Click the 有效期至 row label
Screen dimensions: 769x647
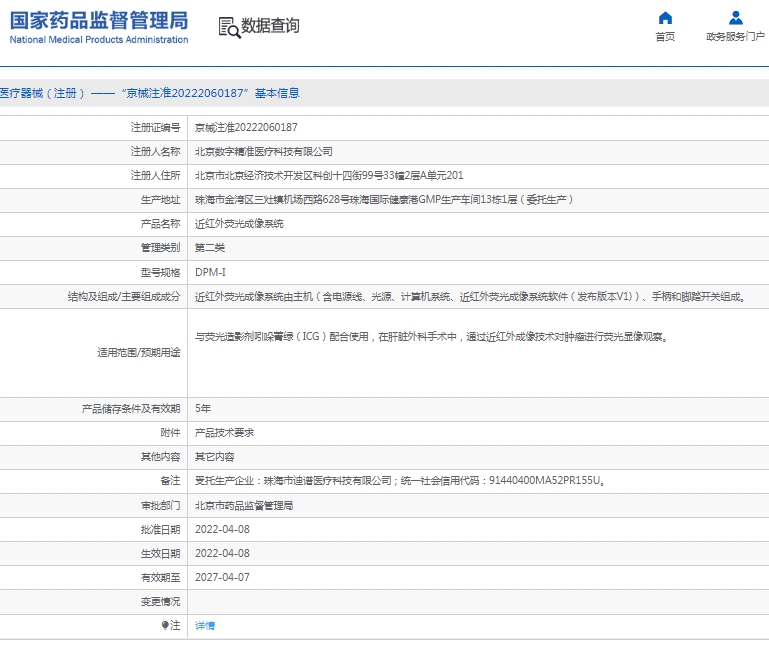tap(160, 577)
